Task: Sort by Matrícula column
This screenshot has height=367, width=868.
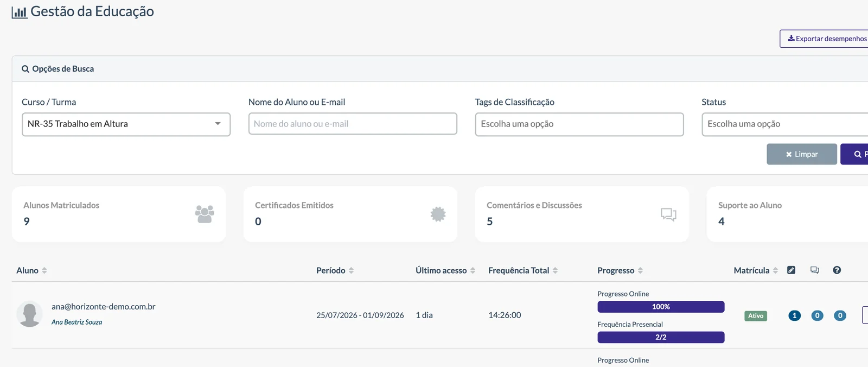Action: click(756, 270)
